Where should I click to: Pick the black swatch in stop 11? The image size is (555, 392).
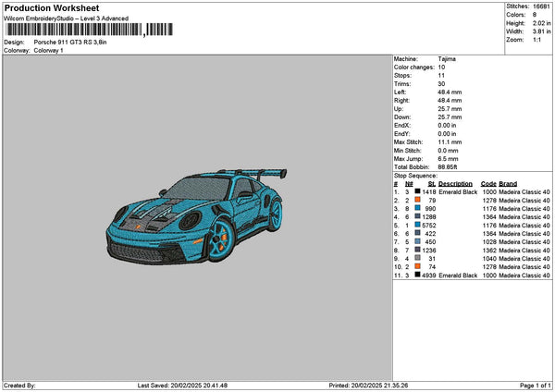click(x=418, y=275)
